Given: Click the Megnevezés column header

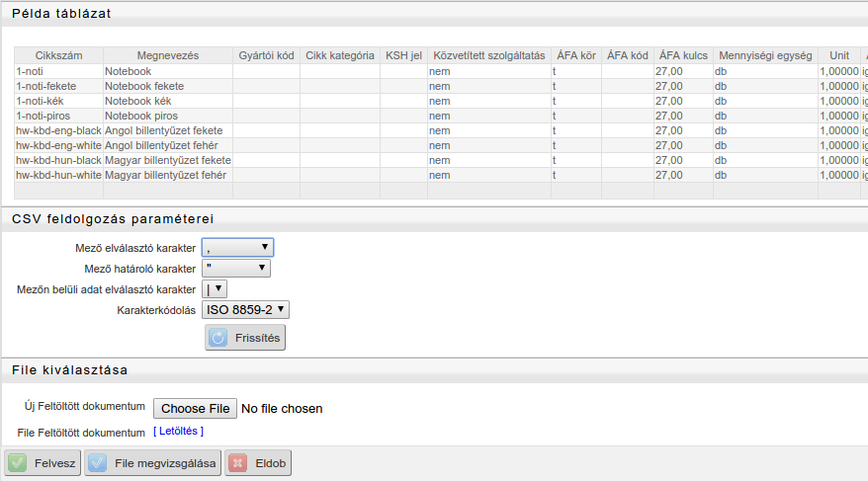Looking at the screenshot, I should point(167,55).
